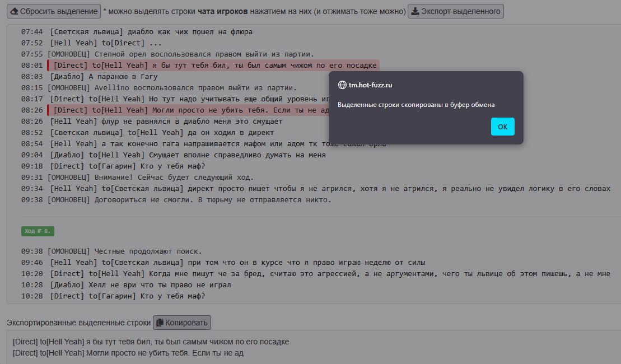
Task: Highlight the 09:18 Direct to Гагарин line
Action: coord(127,166)
